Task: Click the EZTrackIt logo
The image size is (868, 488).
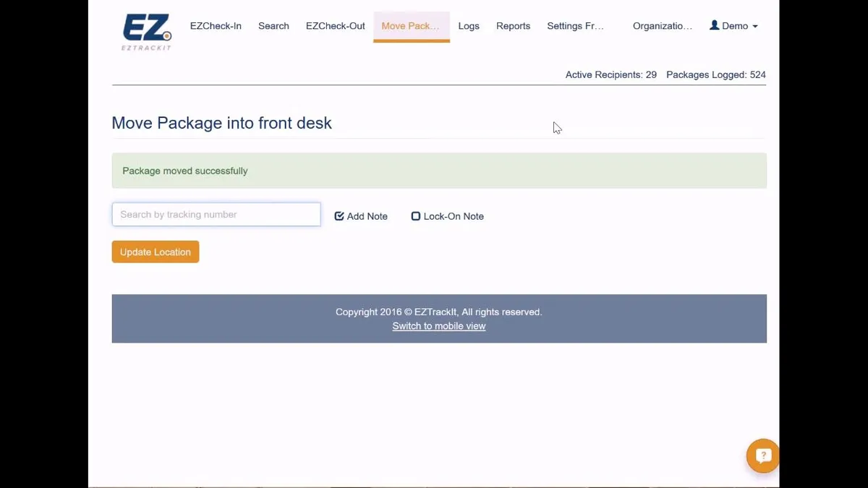Action: pyautogui.click(x=147, y=32)
